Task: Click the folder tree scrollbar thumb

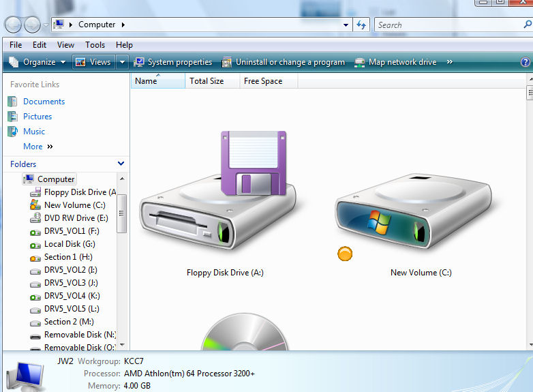Action: point(122,213)
